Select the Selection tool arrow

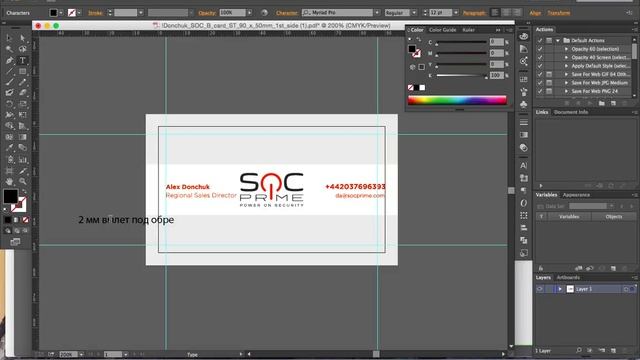[9, 38]
